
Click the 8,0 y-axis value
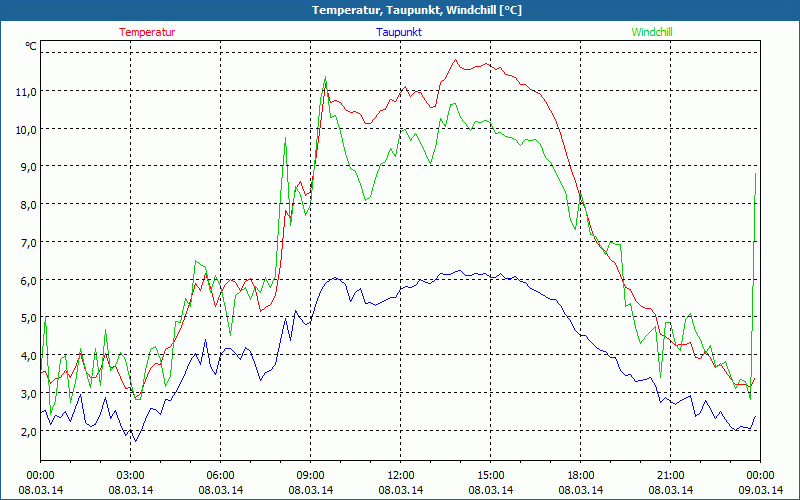[29, 205]
